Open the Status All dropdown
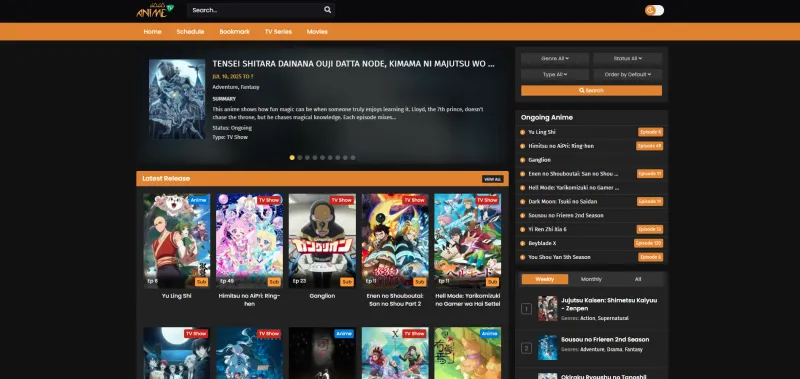 click(x=628, y=59)
